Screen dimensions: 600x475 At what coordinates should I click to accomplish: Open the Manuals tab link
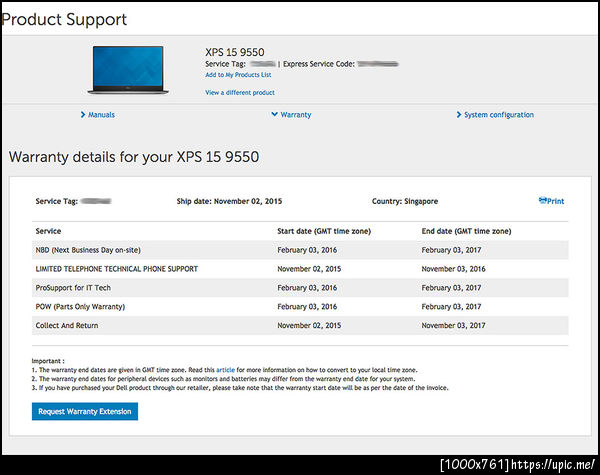(x=101, y=115)
